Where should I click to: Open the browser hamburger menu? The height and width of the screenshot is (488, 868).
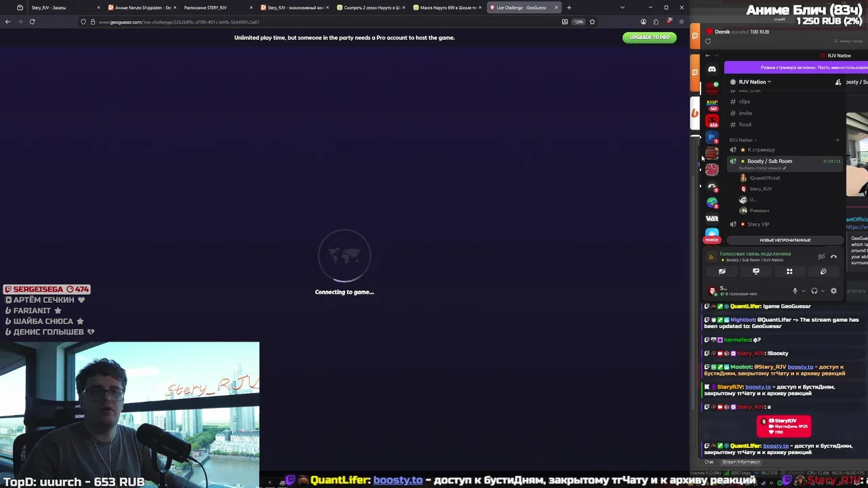coord(682,22)
